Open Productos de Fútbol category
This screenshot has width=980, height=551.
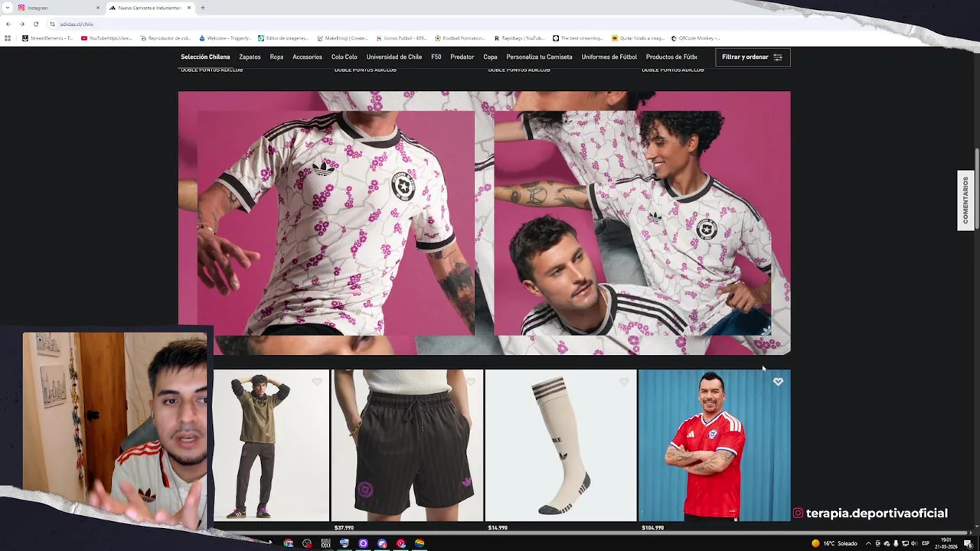[671, 57]
